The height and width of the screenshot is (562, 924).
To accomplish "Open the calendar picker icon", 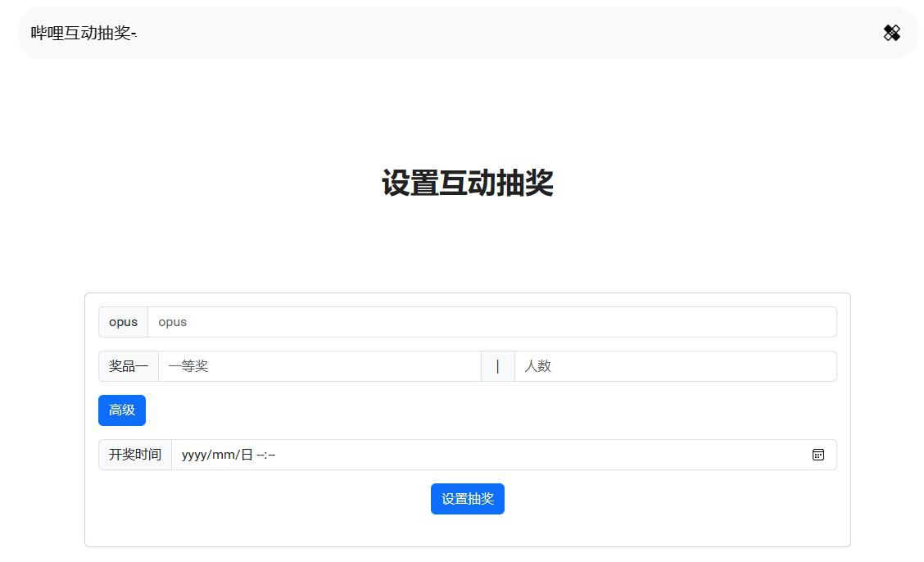I will click(818, 455).
